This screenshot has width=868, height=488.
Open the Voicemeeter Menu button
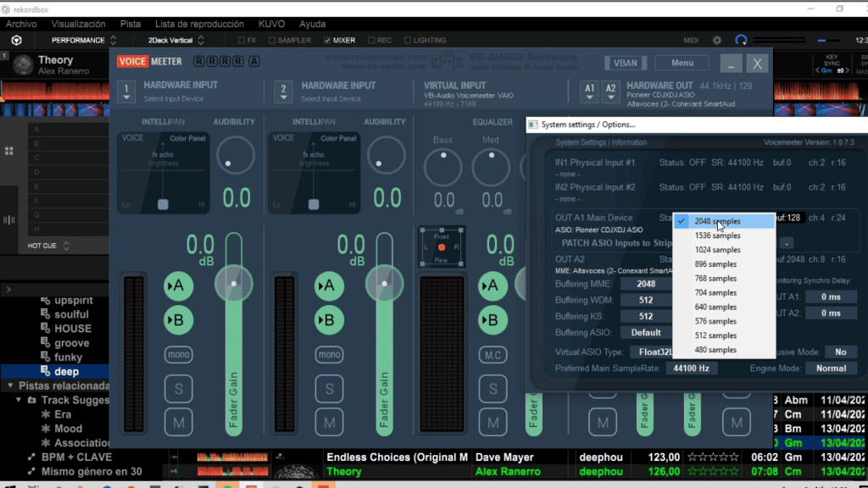(682, 63)
